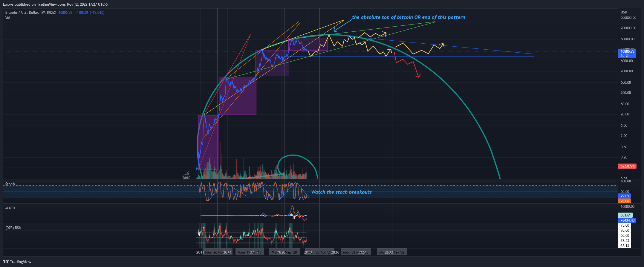
Task: Click the 60.00 price axis label
Action: pos(625,104)
